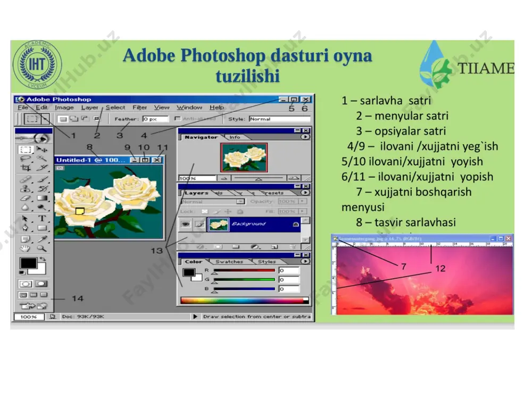Select the Path Selection arrow tool
This screenshot has height=399, width=532.
point(26,219)
